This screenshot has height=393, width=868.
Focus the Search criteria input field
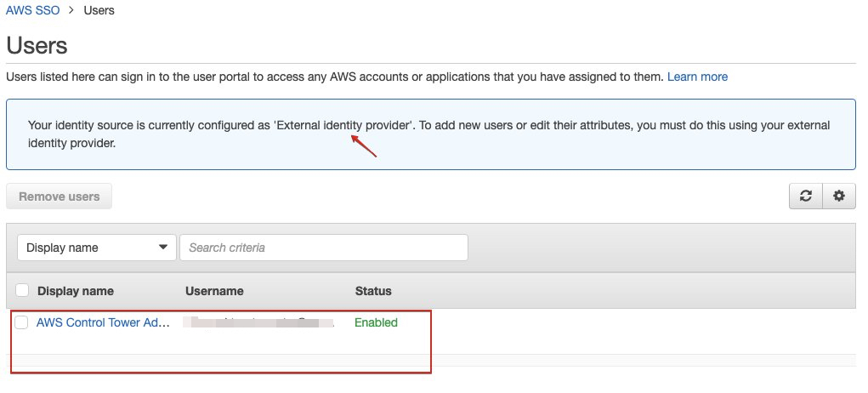point(324,248)
